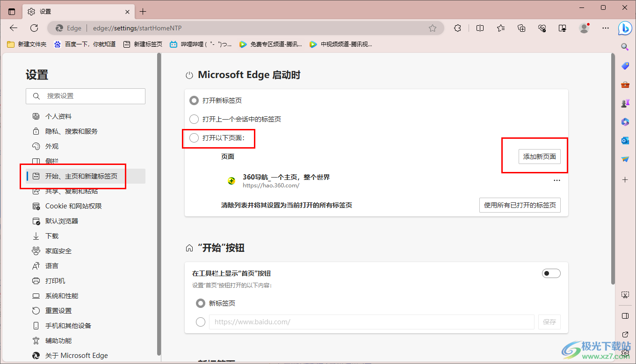Open 新建文件夹 bookmarks folder

click(27, 44)
